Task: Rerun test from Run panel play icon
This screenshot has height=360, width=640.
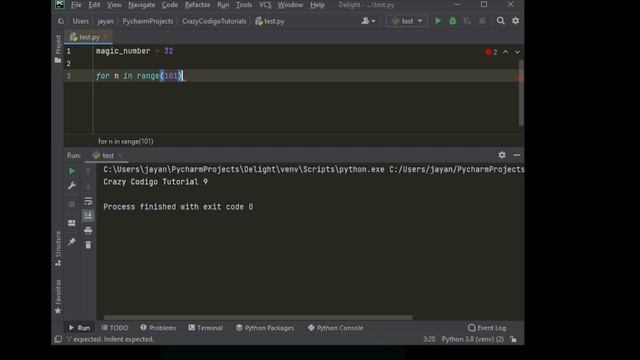Action: click(72, 171)
